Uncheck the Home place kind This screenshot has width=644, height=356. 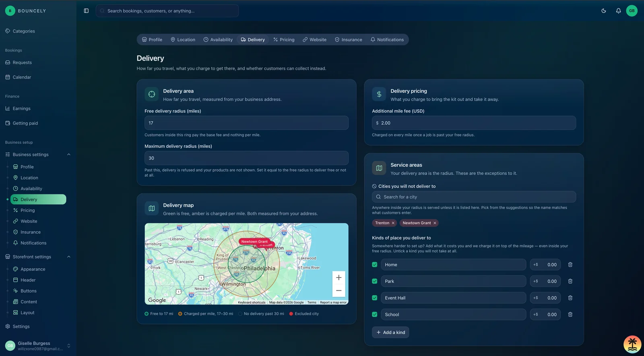pyautogui.click(x=375, y=265)
